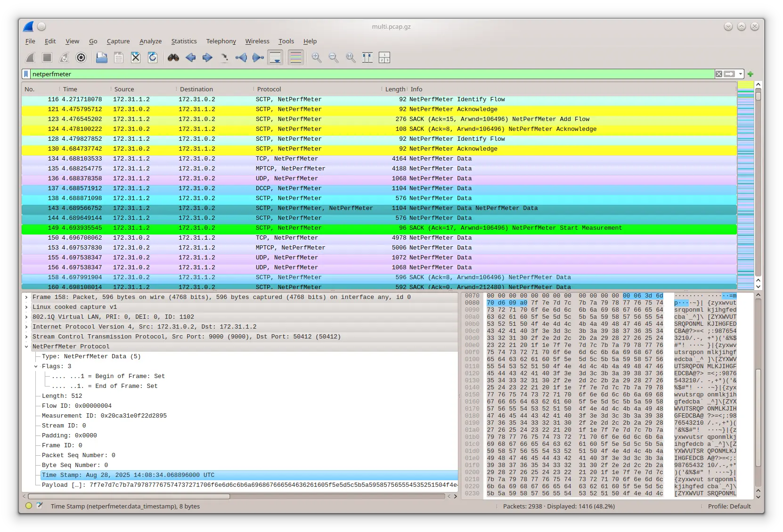
Task: Go to the previous packet in history
Action: (x=191, y=57)
